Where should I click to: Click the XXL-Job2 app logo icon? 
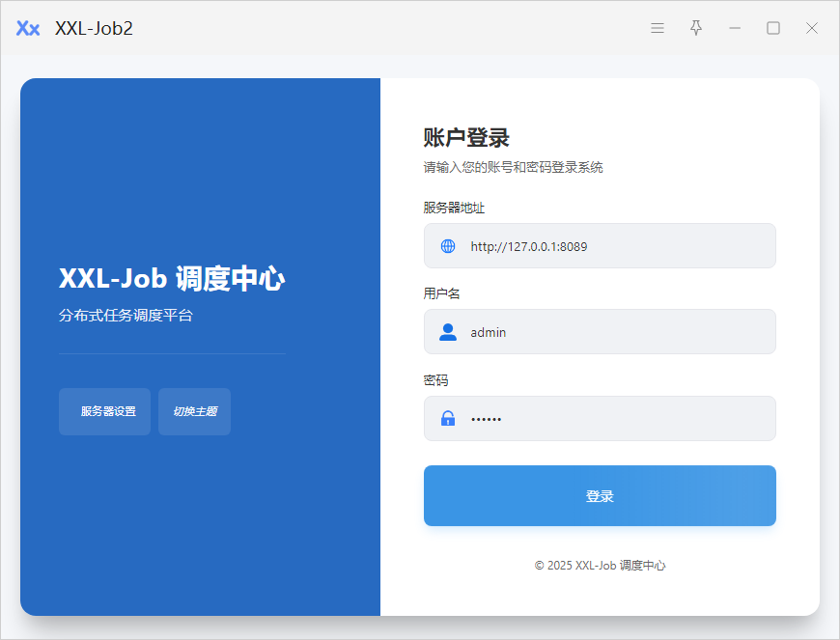tap(28, 28)
